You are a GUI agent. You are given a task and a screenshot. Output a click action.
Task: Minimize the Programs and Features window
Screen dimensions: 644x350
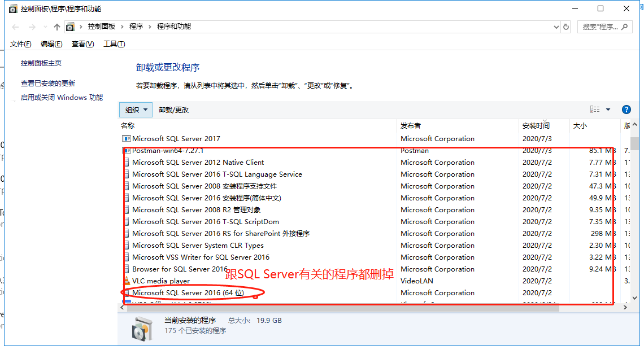point(575,8)
